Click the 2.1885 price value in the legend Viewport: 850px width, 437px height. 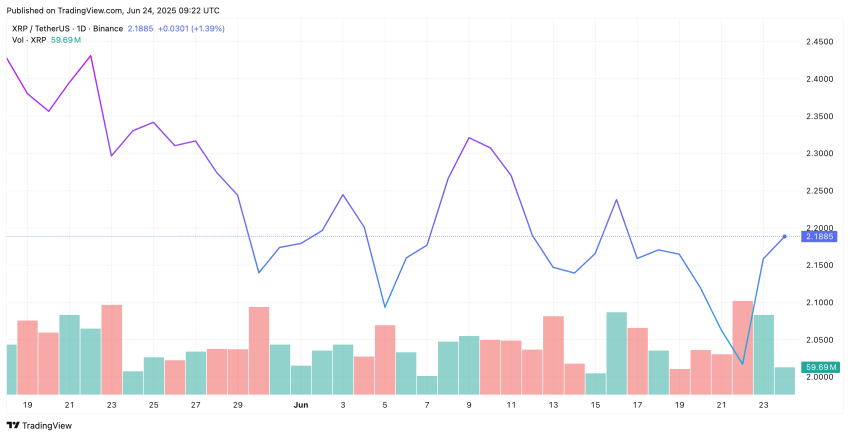pyautogui.click(x=138, y=28)
